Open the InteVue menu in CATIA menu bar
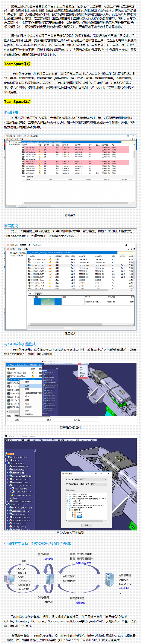The image size is (142, 644). coord(70,440)
